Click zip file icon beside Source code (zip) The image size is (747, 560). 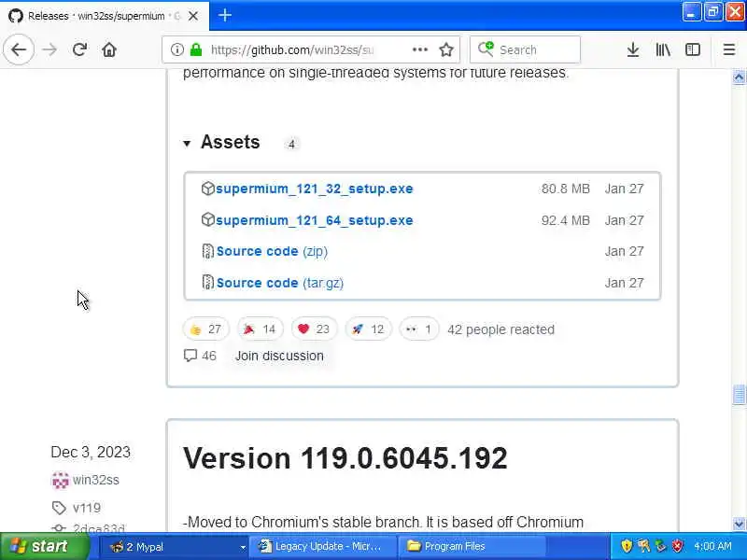click(207, 251)
